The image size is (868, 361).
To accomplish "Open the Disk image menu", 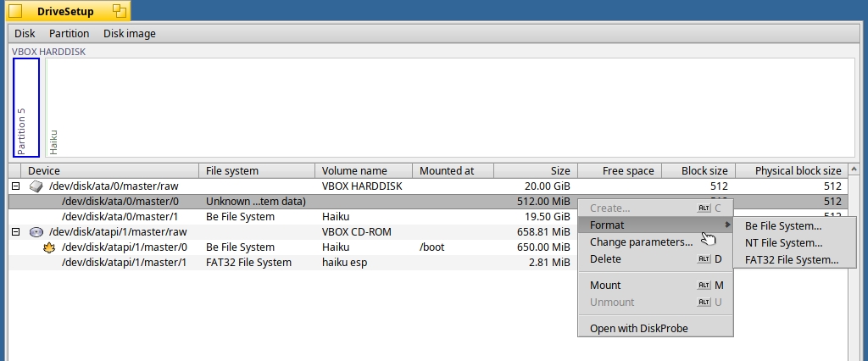I will point(129,34).
